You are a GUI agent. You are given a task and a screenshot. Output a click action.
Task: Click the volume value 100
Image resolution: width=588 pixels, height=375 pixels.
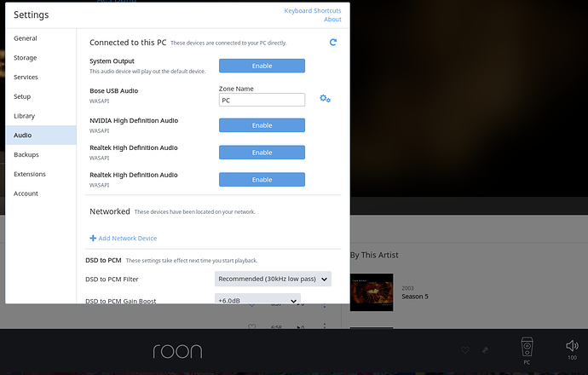click(x=573, y=357)
